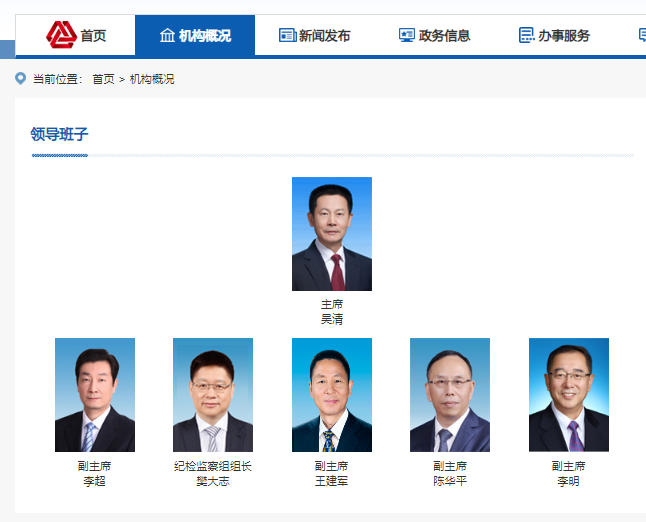
Task: Open the portrait photo of 陈华平
Action: click(x=450, y=395)
